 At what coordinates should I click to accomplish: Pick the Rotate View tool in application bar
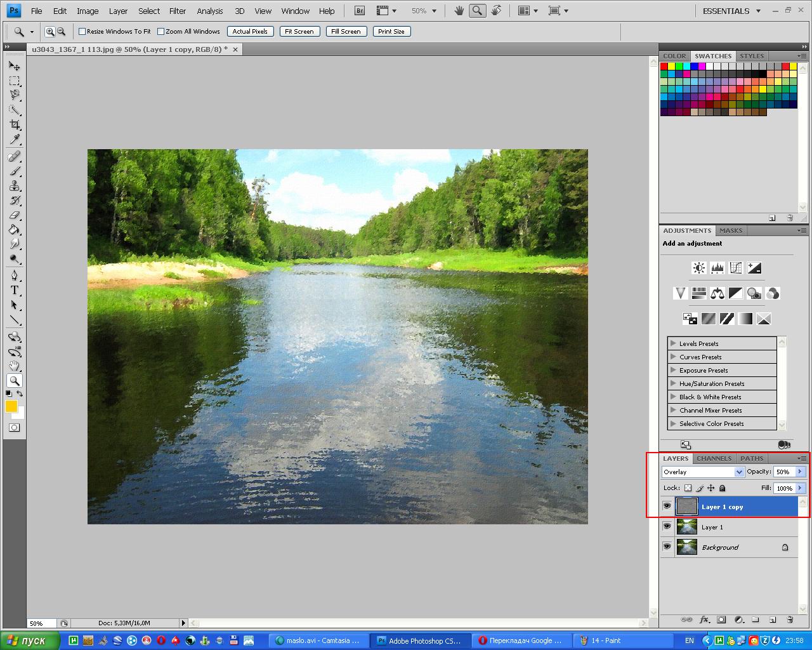(x=496, y=11)
